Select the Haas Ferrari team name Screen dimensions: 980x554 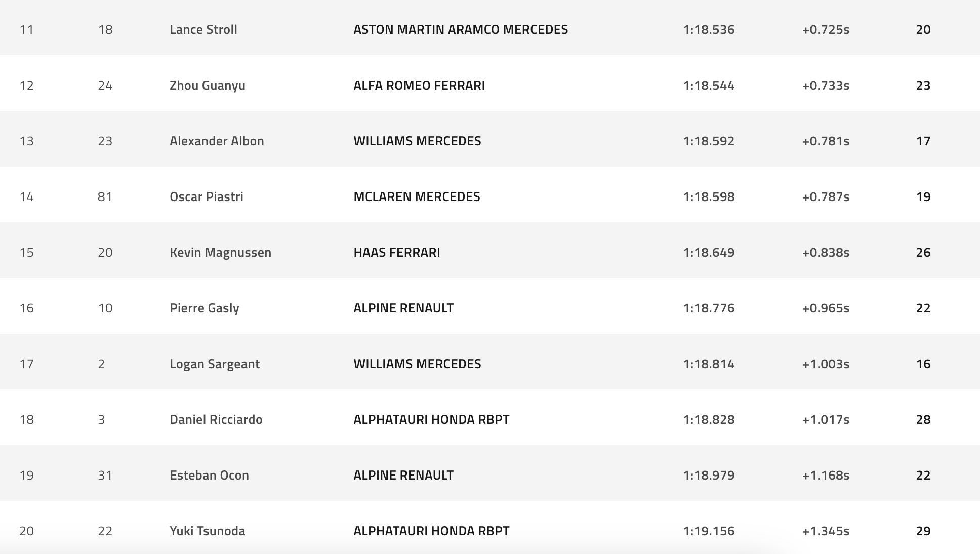point(397,252)
